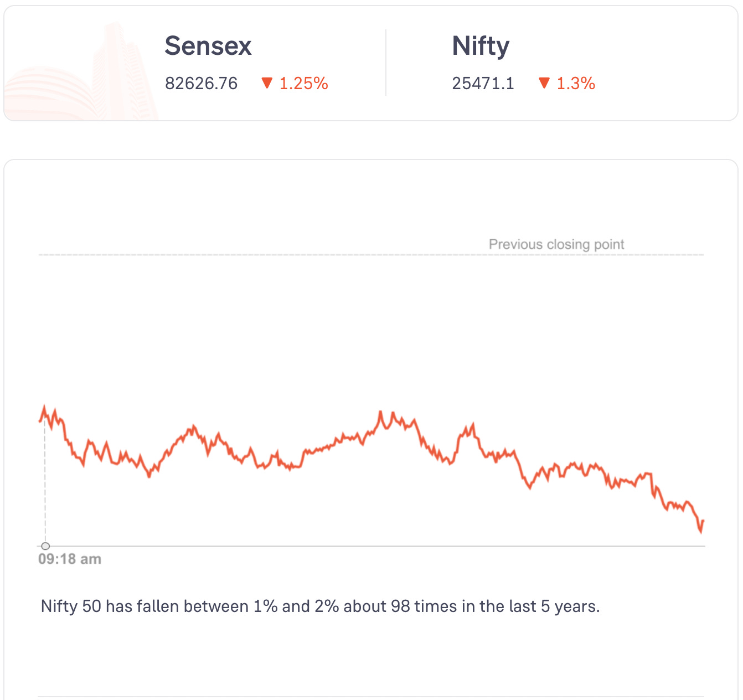
Task: Click the red down arrow beside Nifty
Action: tap(544, 83)
